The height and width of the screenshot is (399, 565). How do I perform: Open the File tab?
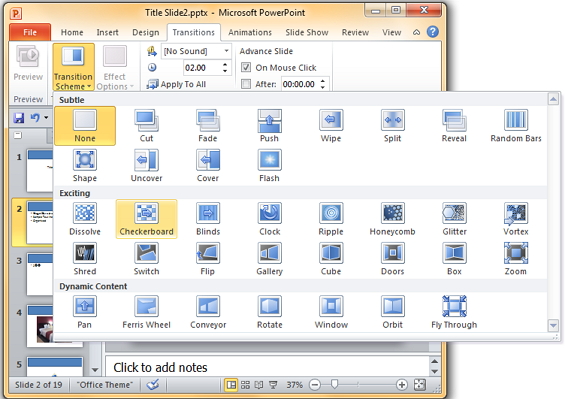(x=30, y=32)
